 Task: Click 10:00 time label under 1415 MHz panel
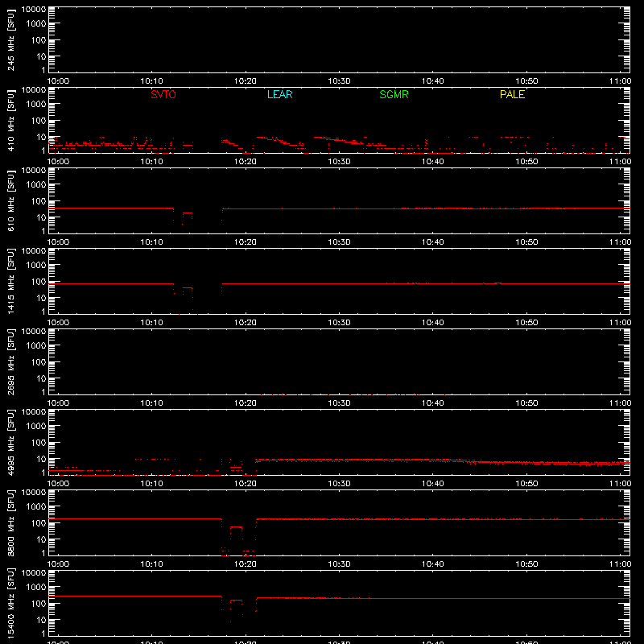tap(58, 323)
